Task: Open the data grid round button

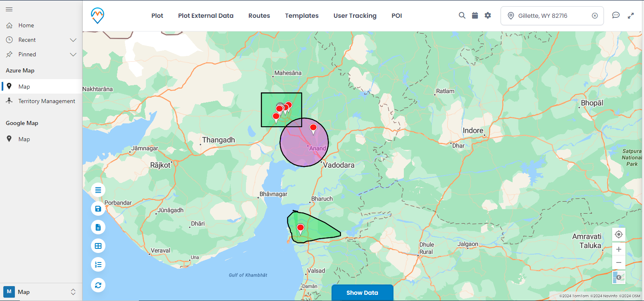Action: click(x=98, y=246)
